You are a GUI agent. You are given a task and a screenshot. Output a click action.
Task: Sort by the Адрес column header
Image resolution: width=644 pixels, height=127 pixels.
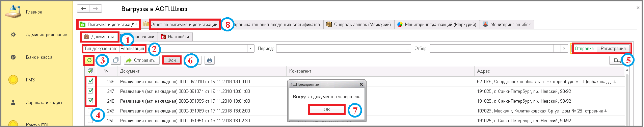(550, 71)
